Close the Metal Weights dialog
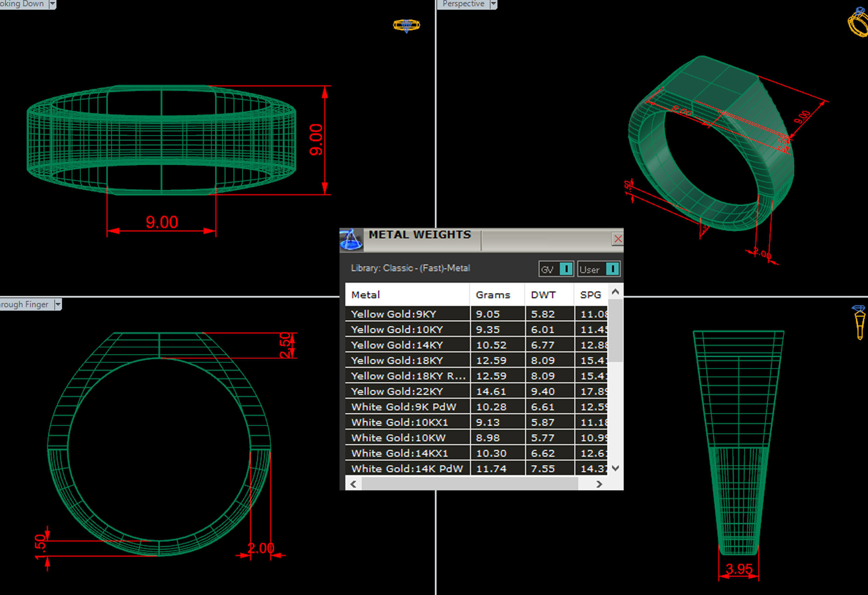This screenshot has width=868, height=595. (618, 239)
